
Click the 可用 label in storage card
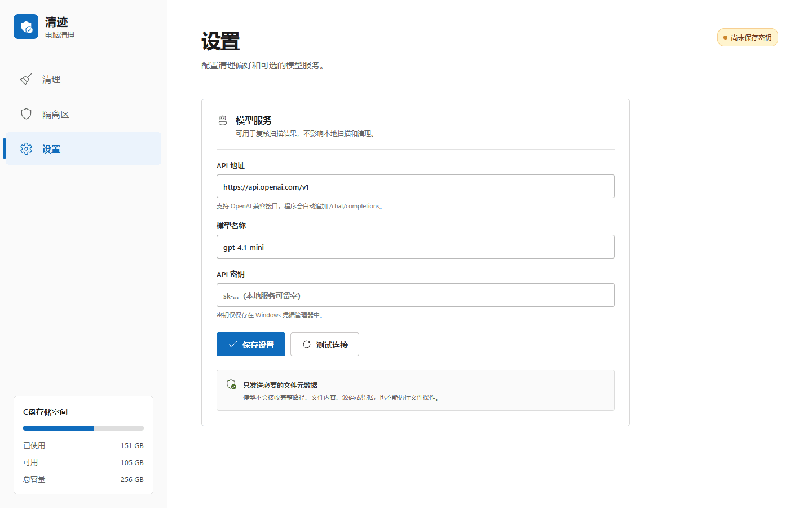(30, 462)
